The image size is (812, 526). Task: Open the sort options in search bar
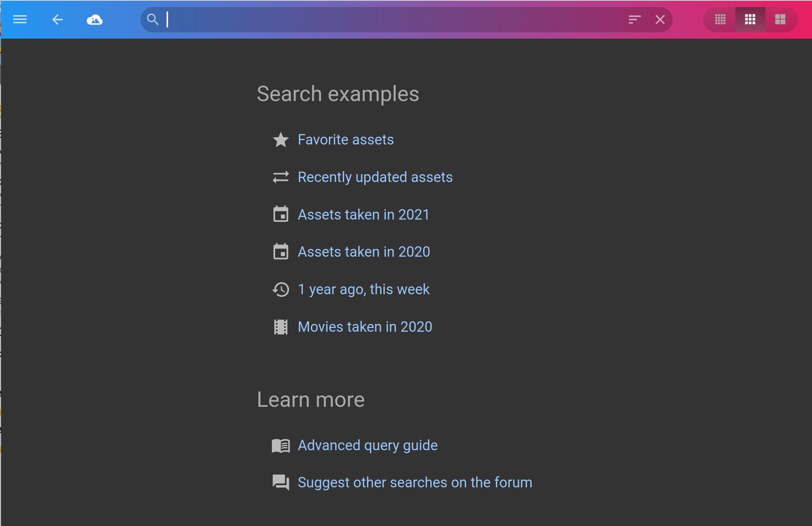pos(634,19)
